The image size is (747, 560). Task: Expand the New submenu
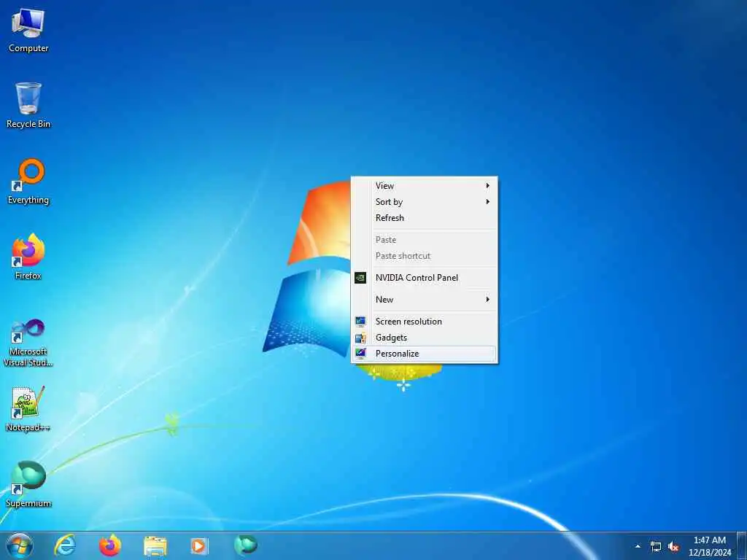pos(424,300)
